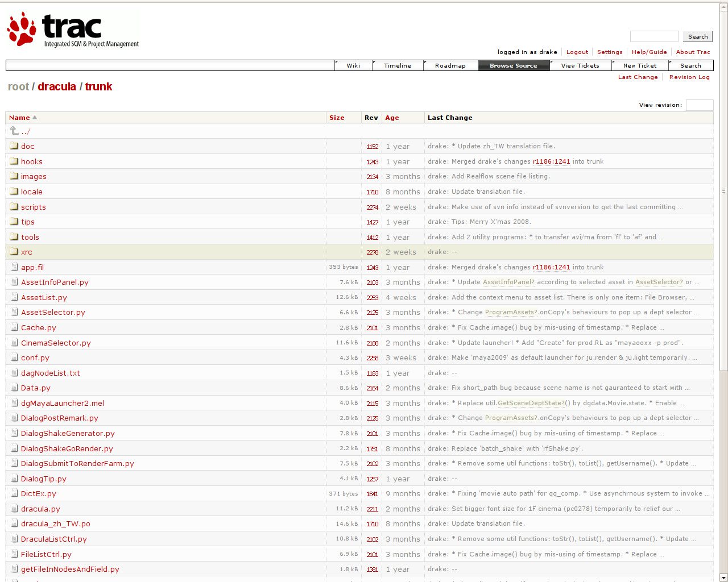Open the Search tab in navigation bar
This screenshot has width=728, height=582.
tap(691, 65)
